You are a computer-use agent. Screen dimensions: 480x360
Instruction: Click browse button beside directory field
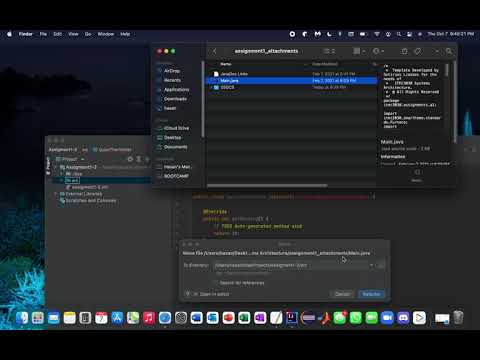[381, 266]
